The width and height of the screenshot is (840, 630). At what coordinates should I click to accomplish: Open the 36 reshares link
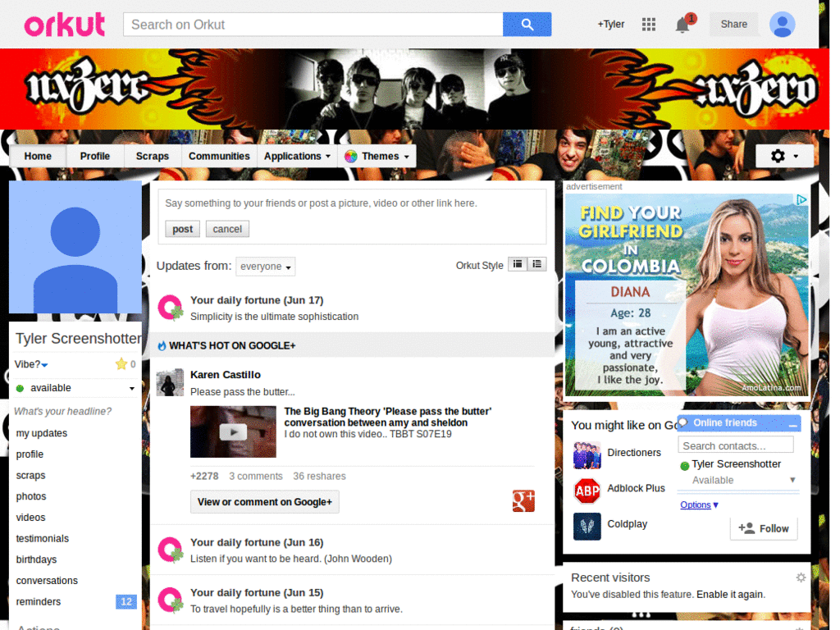pyautogui.click(x=319, y=477)
